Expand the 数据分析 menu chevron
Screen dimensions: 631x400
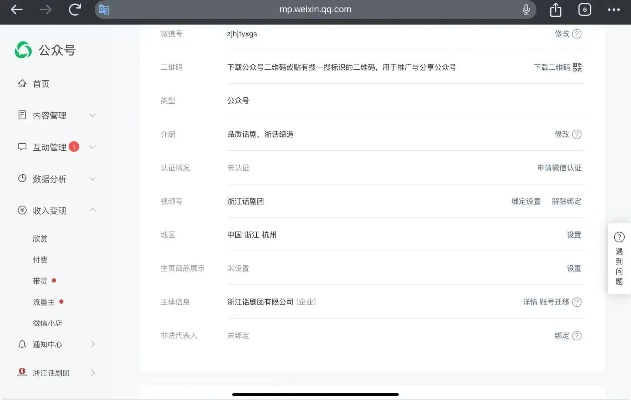point(93,179)
